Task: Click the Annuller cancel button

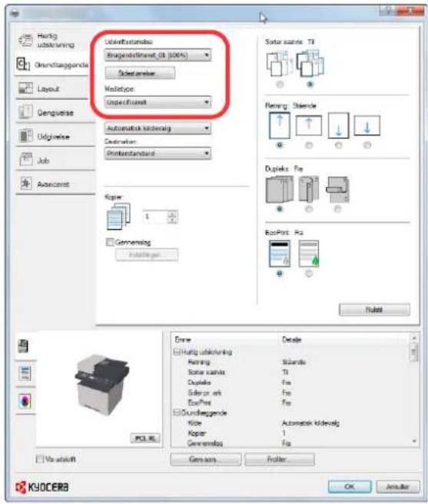Action: click(398, 486)
